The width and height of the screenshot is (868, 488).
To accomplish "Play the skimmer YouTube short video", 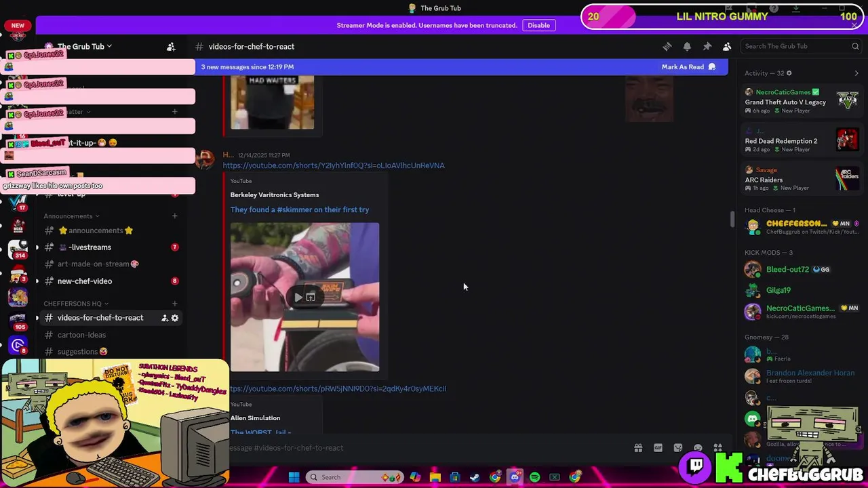I will coord(298,297).
